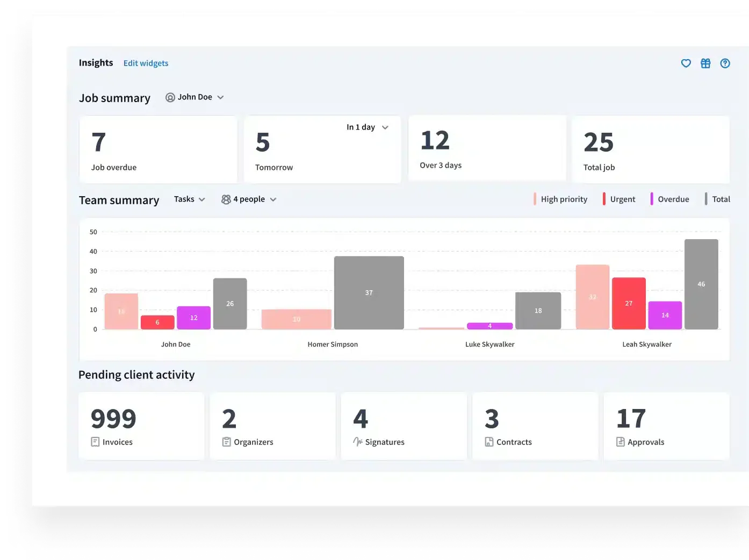Open the gift box icon
749x560 pixels.
(x=705, y=63)
